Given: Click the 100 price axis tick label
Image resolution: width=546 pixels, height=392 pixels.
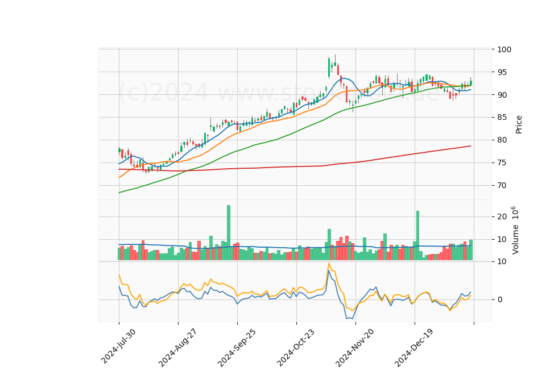Looking at the screenshot, I should (504, 50).
